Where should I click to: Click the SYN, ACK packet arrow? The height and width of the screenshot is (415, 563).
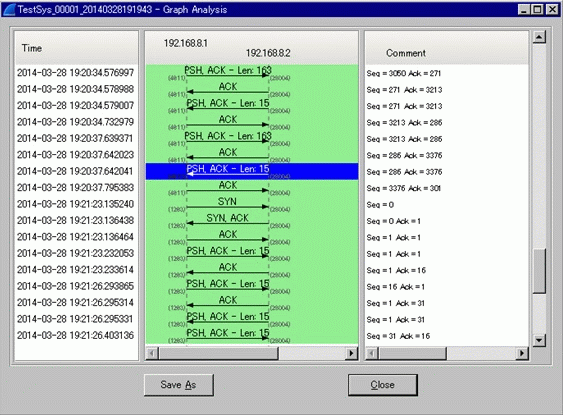[228, 223]
